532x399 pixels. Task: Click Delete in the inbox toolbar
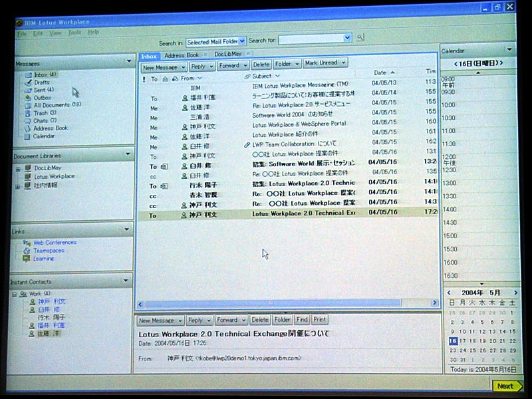pos(261,65)
